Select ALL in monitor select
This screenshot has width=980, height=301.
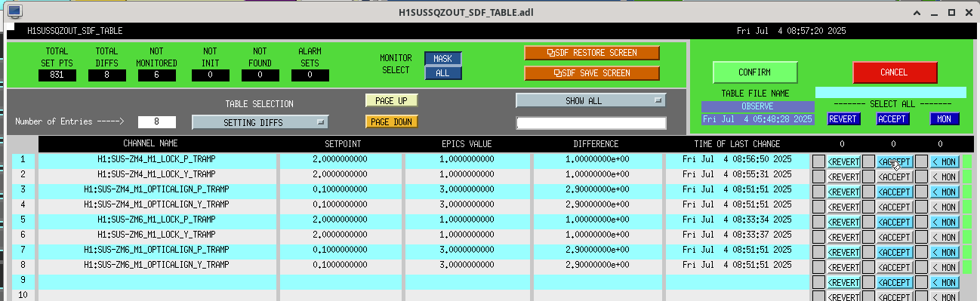tap(442, 73)
